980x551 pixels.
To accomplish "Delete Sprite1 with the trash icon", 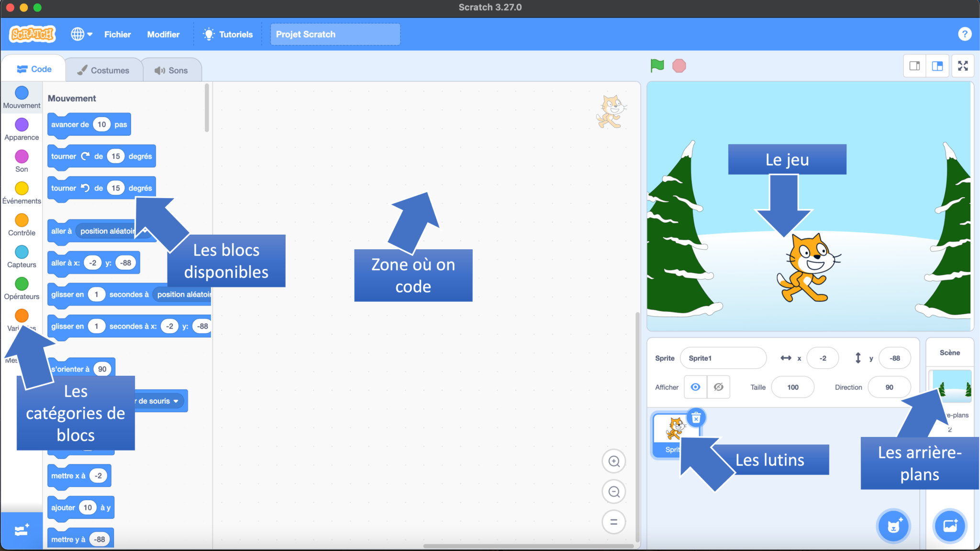I will (696, 418).
